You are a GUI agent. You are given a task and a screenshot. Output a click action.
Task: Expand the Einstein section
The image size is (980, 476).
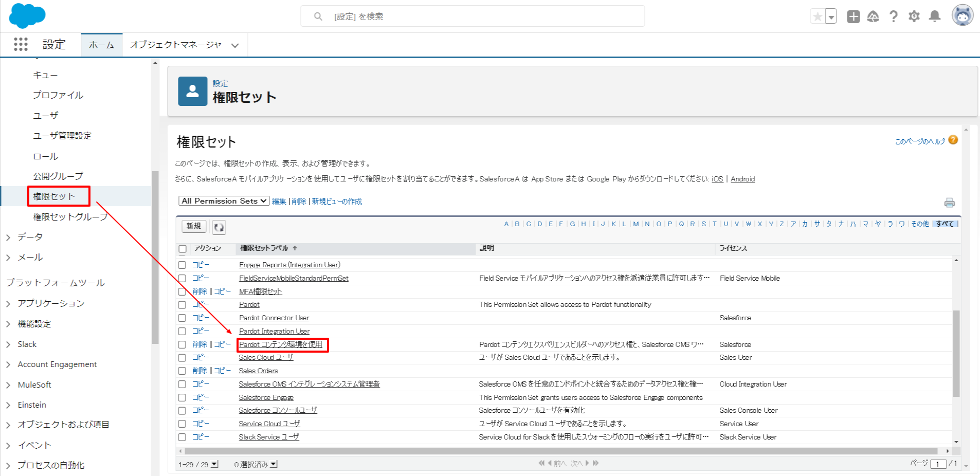[x=8, y=405]
